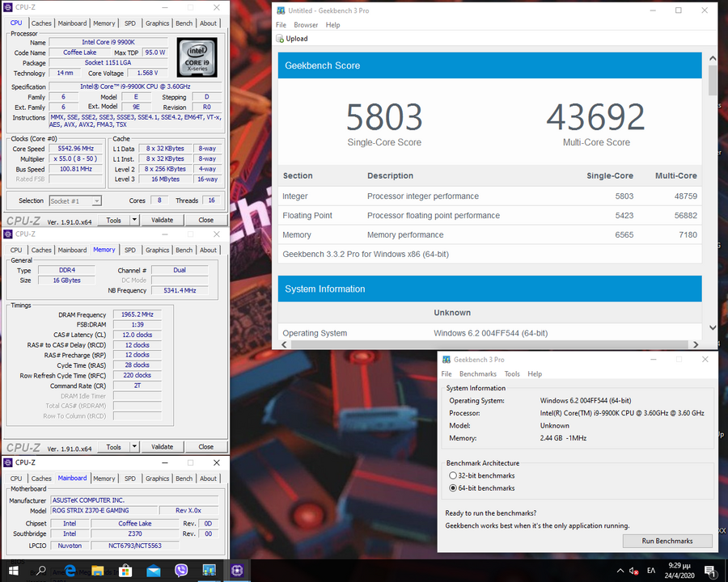
Task: Switch to Caches tab in CPU-Z processor window
Action: tap(41, 23)
